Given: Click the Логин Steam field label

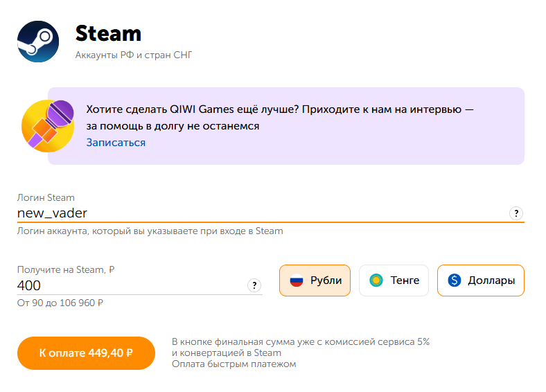Looking at the screenshot, I should click(46, 198).
